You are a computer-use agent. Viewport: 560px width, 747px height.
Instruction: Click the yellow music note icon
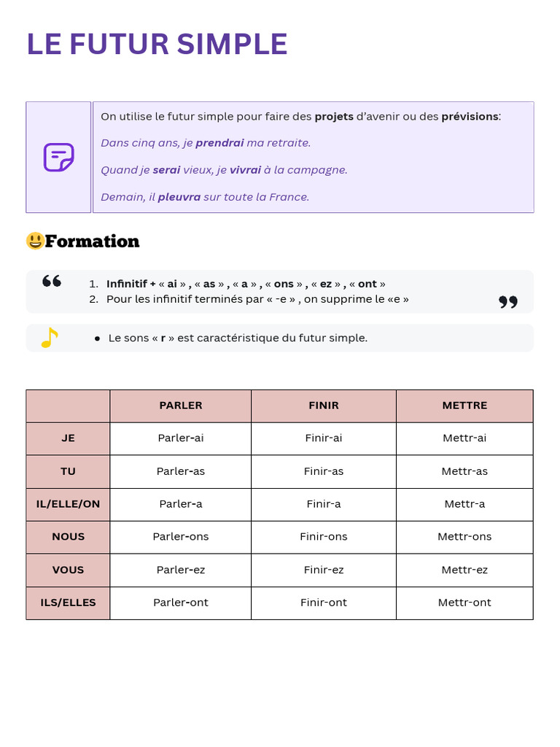pyautogui.click(x=49, y=338)
